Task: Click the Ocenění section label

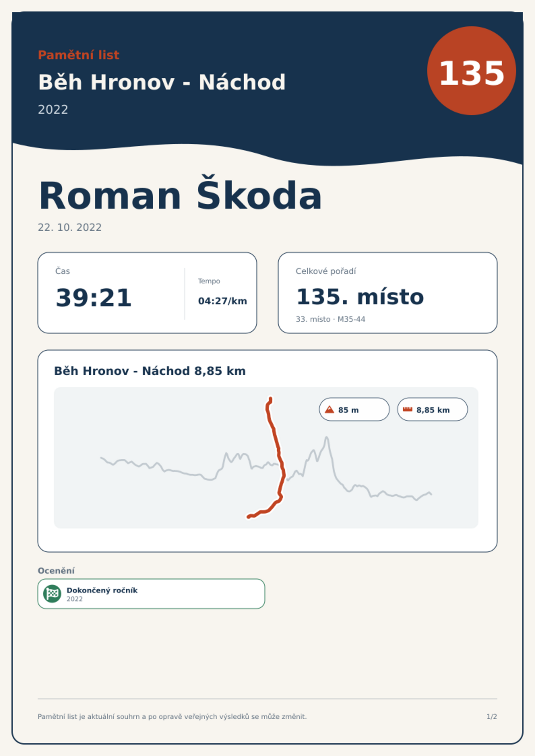Action: 56,571
